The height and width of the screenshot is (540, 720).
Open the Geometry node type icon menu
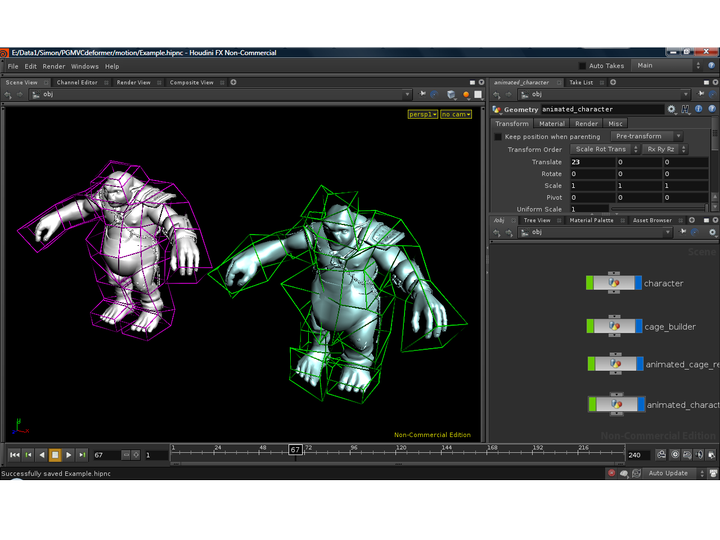point(496,109)
